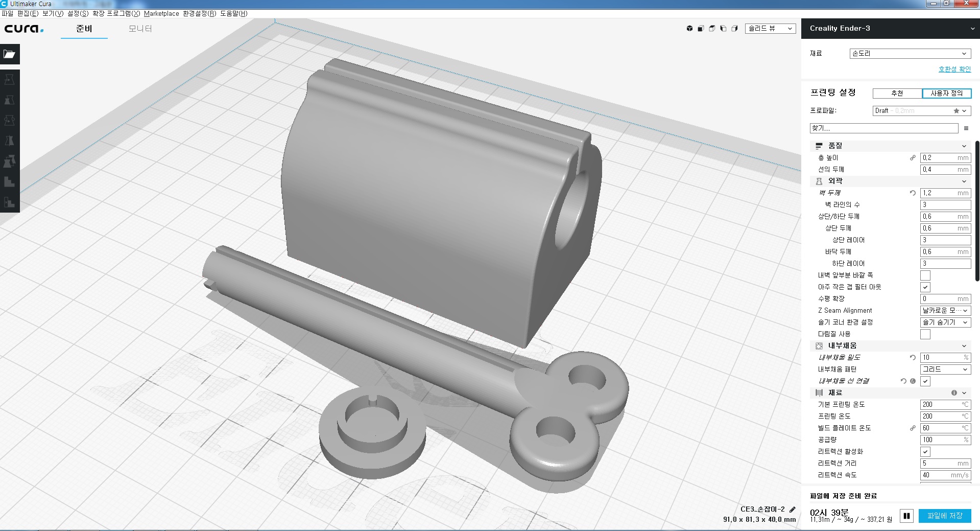This screenshot has height=531, width=980.
Task: Select the Move tool in left toolbar
Action: click(10, 80)
